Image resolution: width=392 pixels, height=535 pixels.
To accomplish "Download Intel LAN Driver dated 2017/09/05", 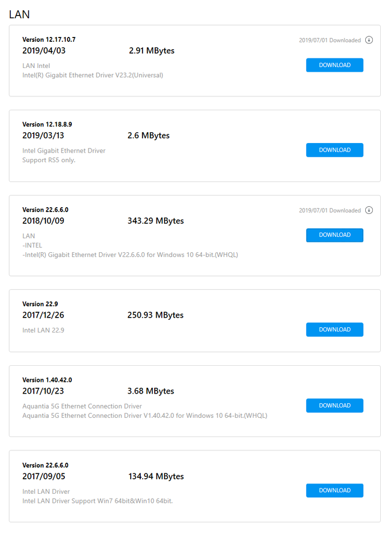I will 335,491.
